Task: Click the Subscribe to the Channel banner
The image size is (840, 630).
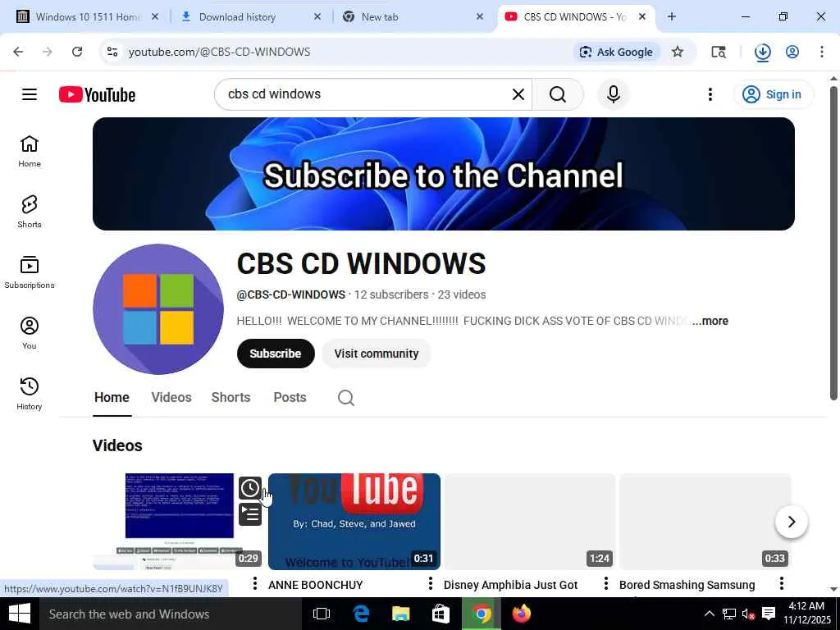Action: coord(444,174)
